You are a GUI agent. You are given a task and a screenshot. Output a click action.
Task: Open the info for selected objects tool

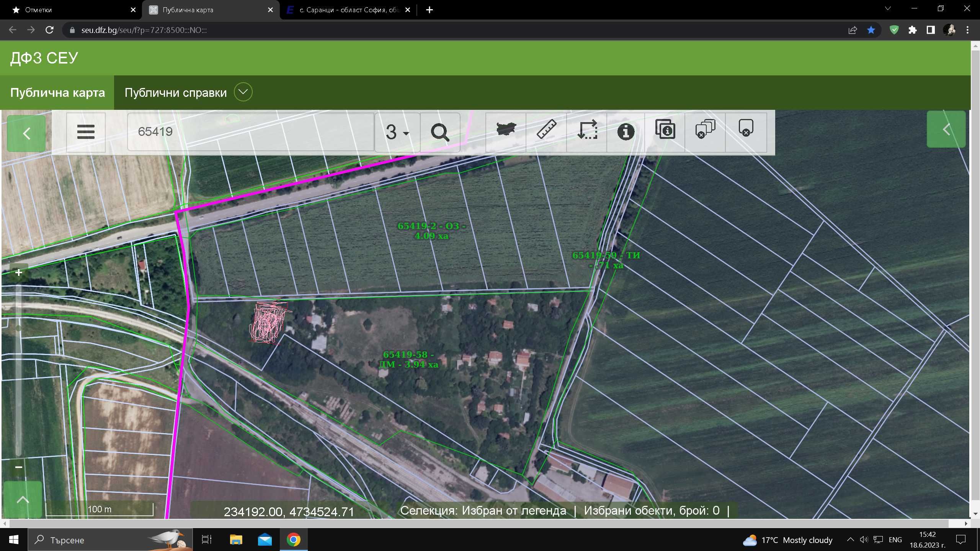coord(665,129)
